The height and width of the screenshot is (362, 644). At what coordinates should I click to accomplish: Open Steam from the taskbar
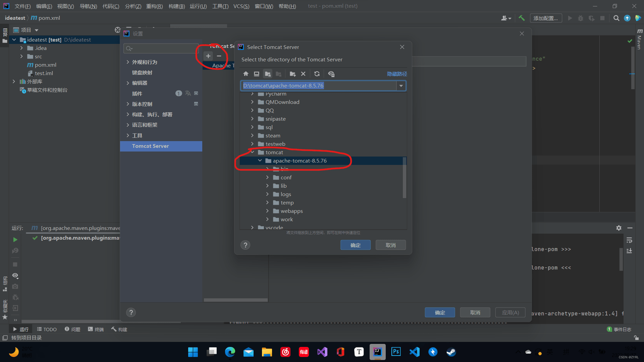451,352
